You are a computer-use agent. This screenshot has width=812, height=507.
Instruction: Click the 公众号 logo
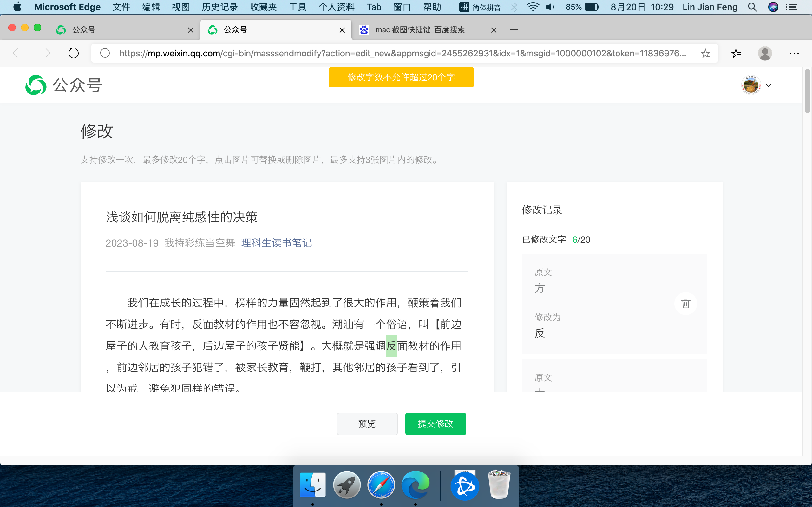[x=64, y=85]
